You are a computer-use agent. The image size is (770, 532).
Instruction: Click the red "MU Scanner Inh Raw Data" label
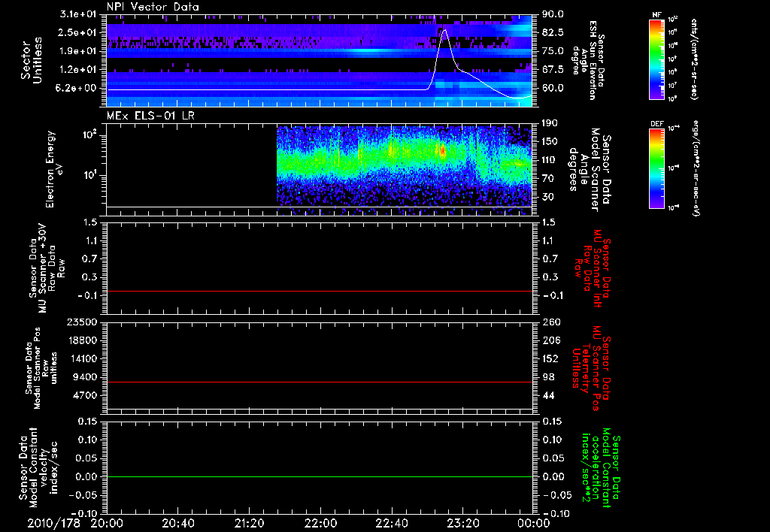592,268
